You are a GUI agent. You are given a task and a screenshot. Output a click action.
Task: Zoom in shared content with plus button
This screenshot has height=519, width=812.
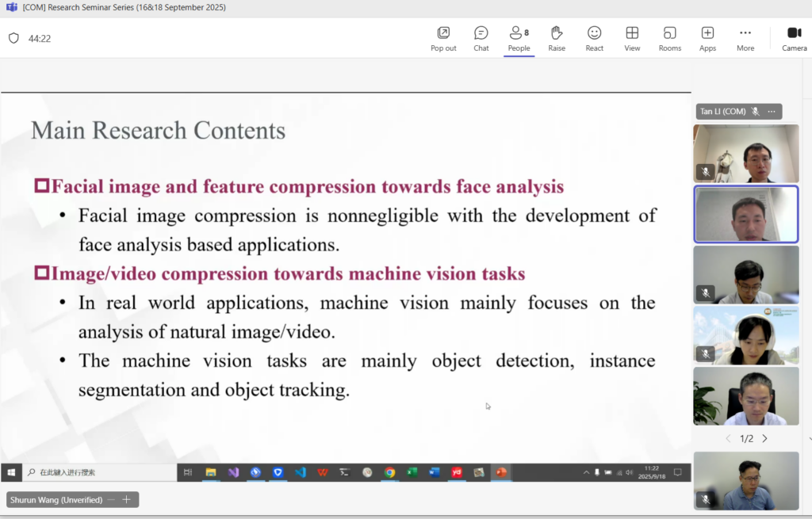tap(126, 500)
